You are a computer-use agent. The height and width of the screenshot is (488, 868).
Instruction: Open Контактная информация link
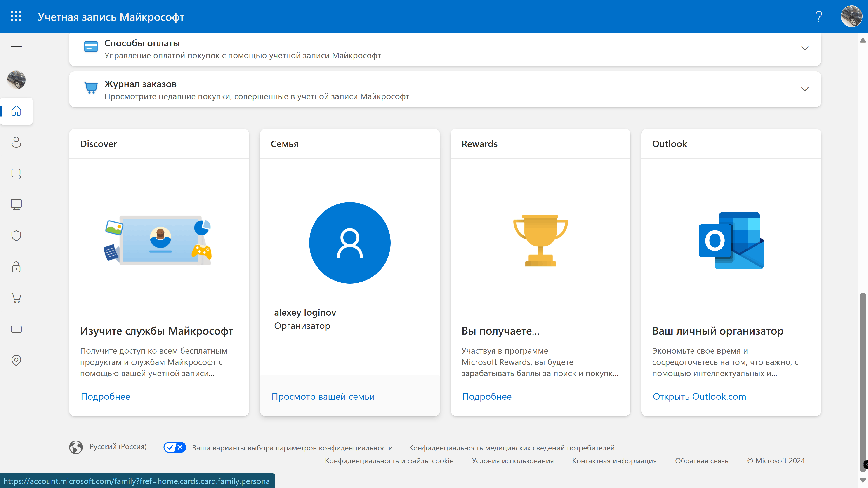[614, 461]
